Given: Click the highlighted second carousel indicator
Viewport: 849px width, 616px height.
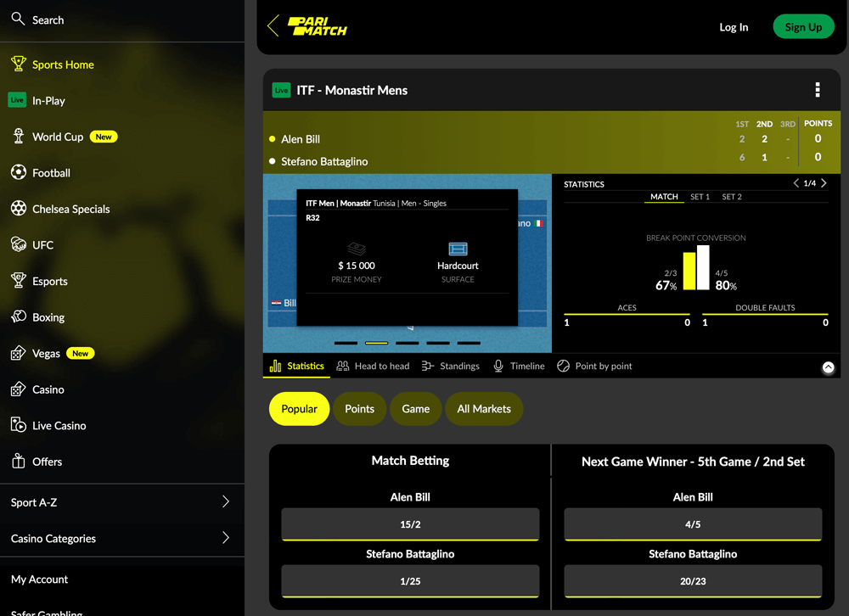Looking at the screenshot, I should click(376, 343).
